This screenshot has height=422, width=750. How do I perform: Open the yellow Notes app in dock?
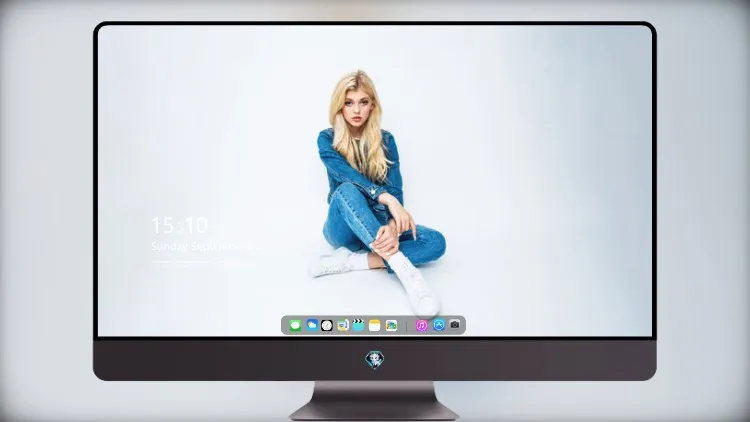point(375,326)
